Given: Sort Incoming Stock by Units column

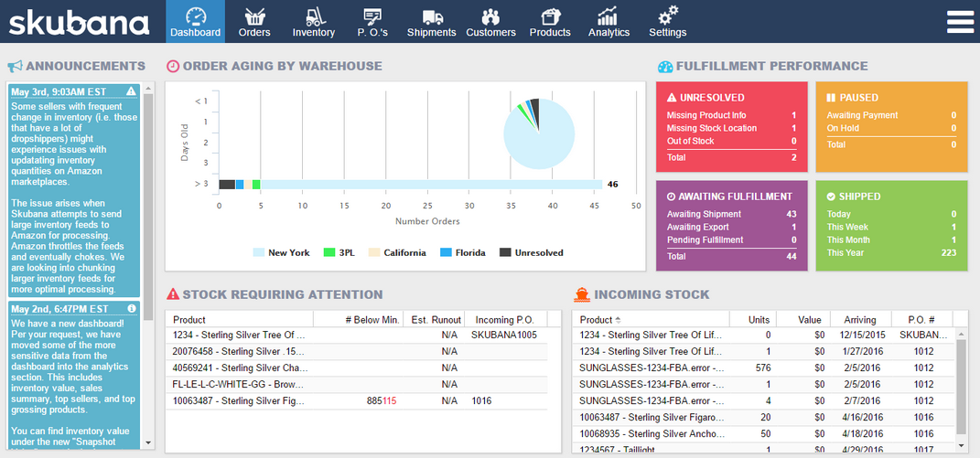Looking at the screenshot, I should click(x=753, y=319).
